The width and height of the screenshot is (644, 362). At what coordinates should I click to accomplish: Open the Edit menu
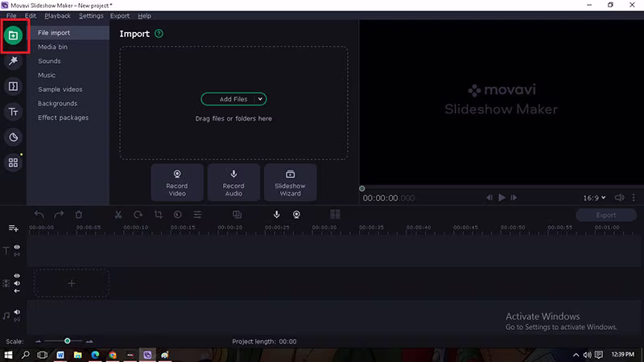coord(31,16)
